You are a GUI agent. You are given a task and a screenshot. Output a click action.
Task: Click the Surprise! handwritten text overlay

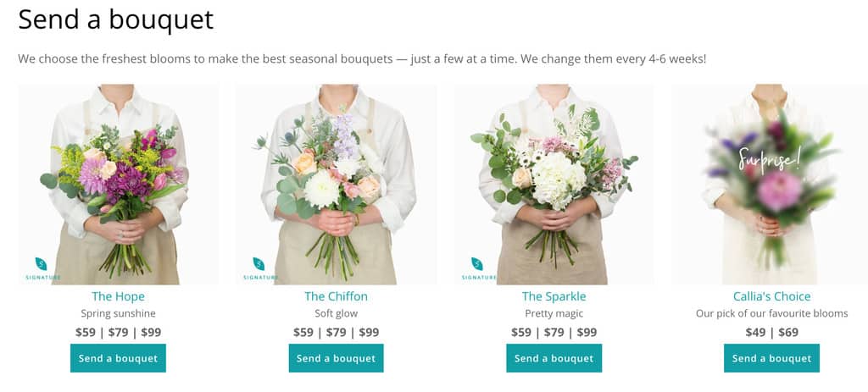pyautogui.click(x=770, y=160)
